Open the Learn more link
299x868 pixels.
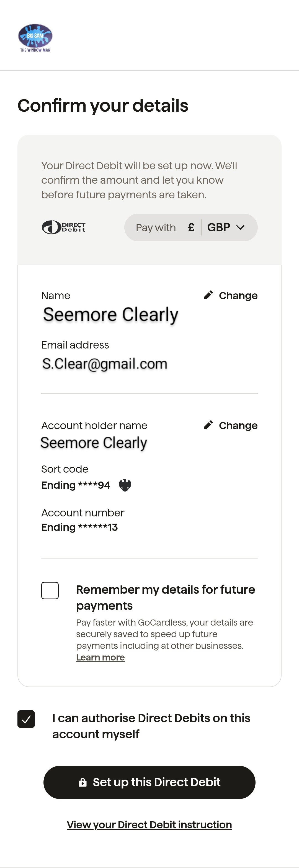click(x=100, y=657)
